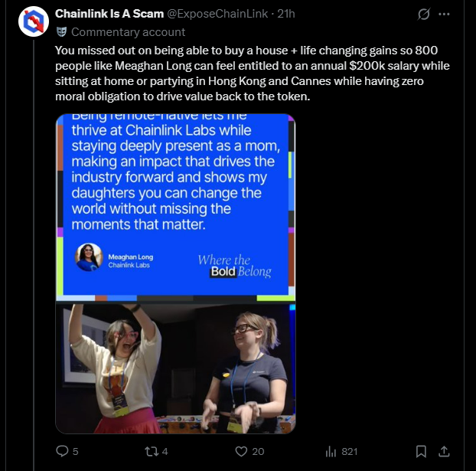Share the tweet using the upload arrow icon
This screenshot has height=471, width=476.
point(444,451)
